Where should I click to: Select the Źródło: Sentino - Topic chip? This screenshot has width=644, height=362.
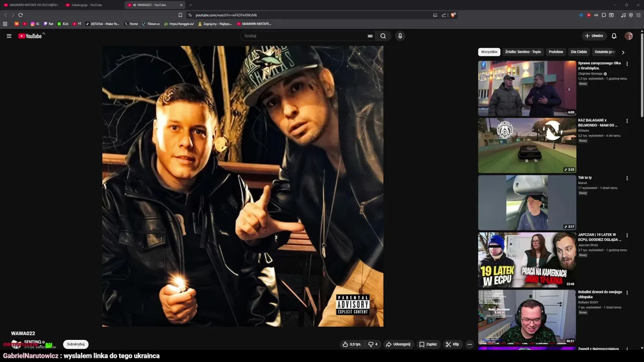[523, 52]
